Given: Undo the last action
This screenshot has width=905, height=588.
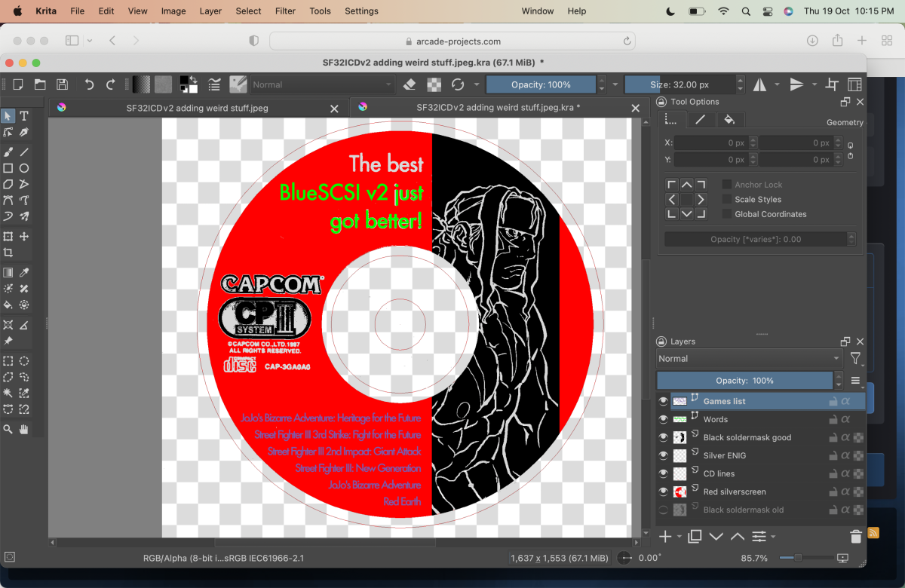Looking at the screenshot, I should [x=89, y=84].
